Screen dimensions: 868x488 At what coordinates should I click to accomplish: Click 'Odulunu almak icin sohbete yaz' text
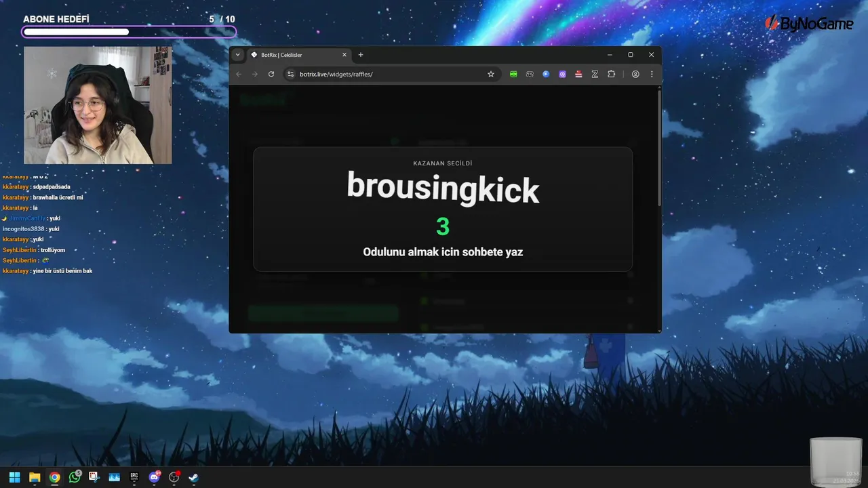coord(443,252)
